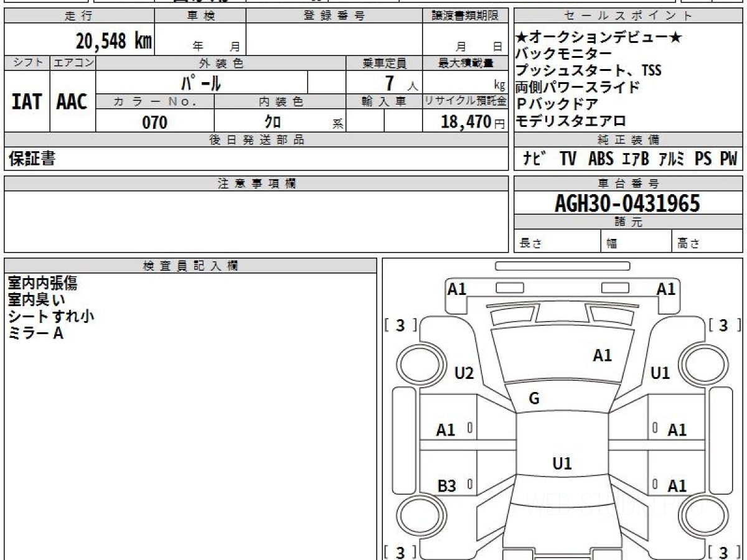The image size is (747, 560).
Task: Select the PS equipment entry
Action: click(703, 159)
